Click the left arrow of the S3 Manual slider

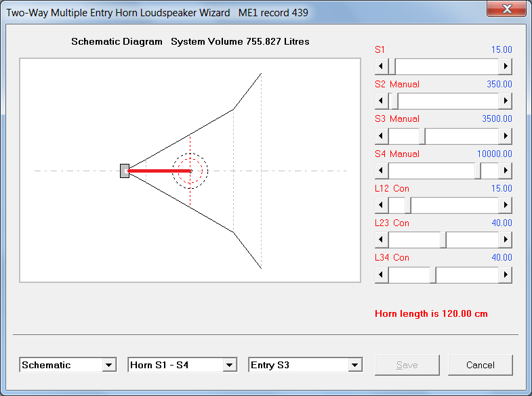(382, 136)
